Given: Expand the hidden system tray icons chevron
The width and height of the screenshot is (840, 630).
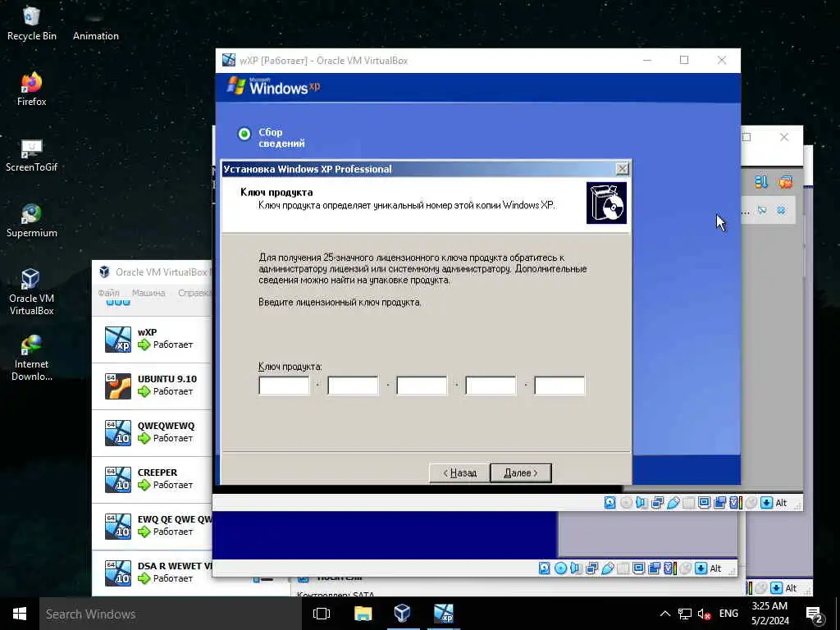Looking at the screenshot, I should coord(664,614).
